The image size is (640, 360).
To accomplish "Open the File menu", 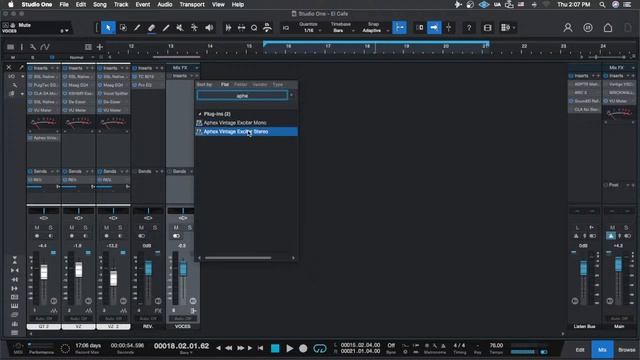I will pos(64,4).
